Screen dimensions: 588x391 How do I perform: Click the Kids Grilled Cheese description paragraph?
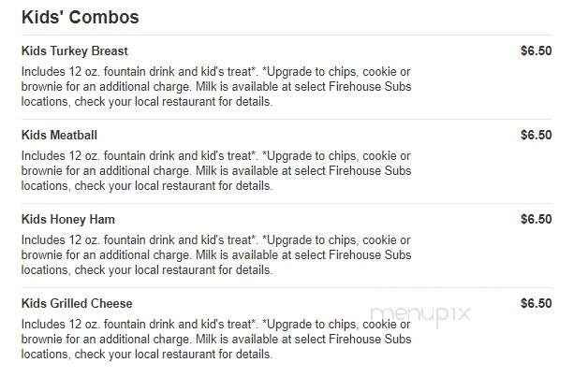pyautogui.click(x=216, y=340)
